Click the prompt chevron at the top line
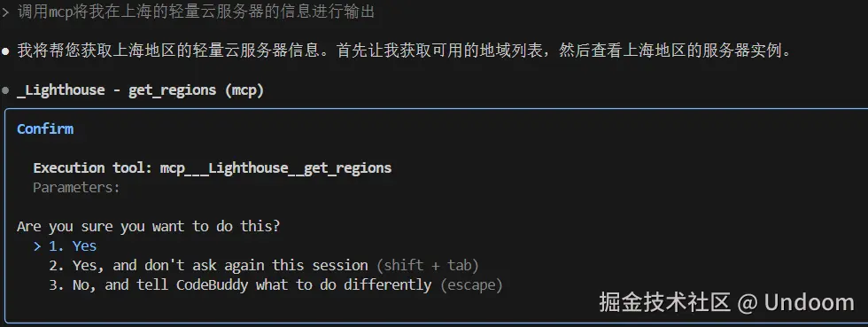The image size is (868, 327). coord(5,12)
